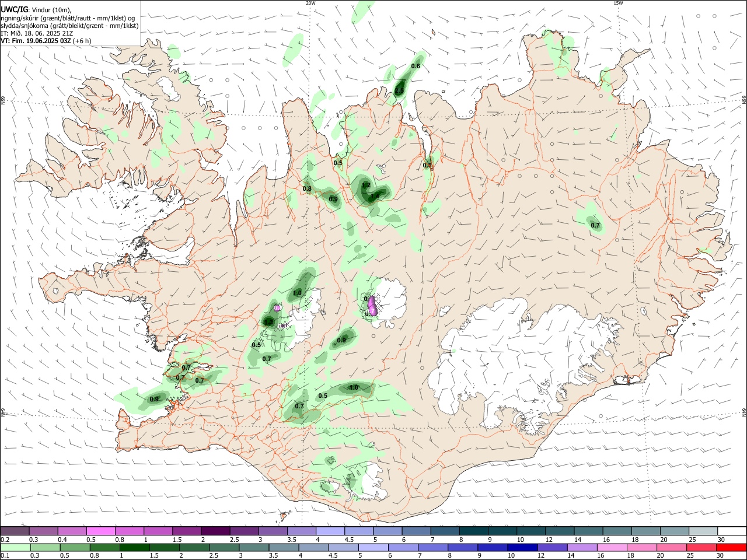Click the '15W' longitude label

point(618,3)
